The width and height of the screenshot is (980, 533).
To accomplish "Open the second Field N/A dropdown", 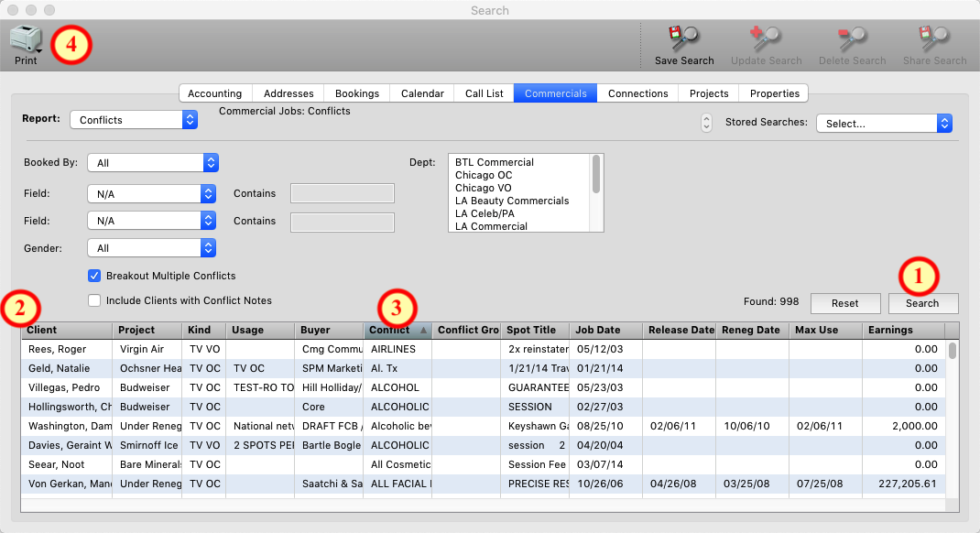I will pos(152,221).
